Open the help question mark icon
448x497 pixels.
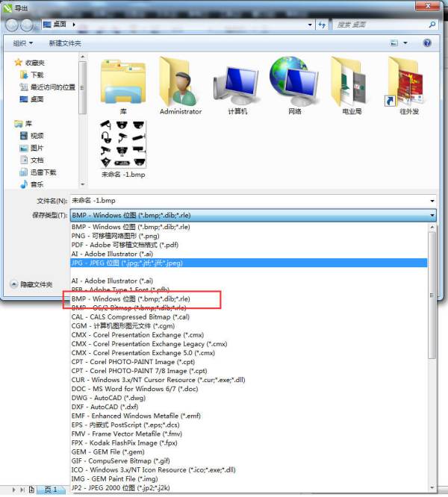pos(427,43)
